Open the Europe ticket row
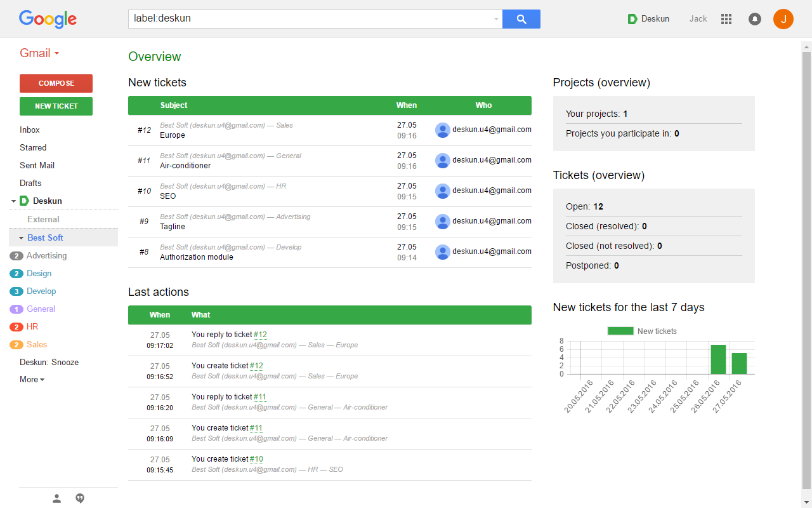 coord(330,130)
